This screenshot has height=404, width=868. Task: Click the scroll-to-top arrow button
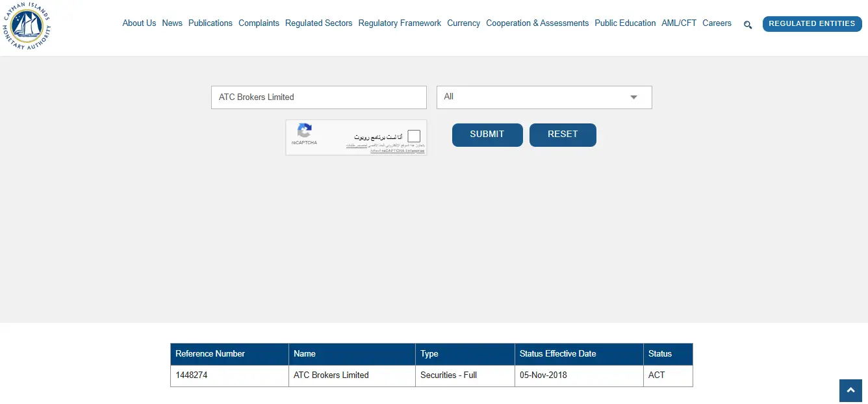coord(850,390)
